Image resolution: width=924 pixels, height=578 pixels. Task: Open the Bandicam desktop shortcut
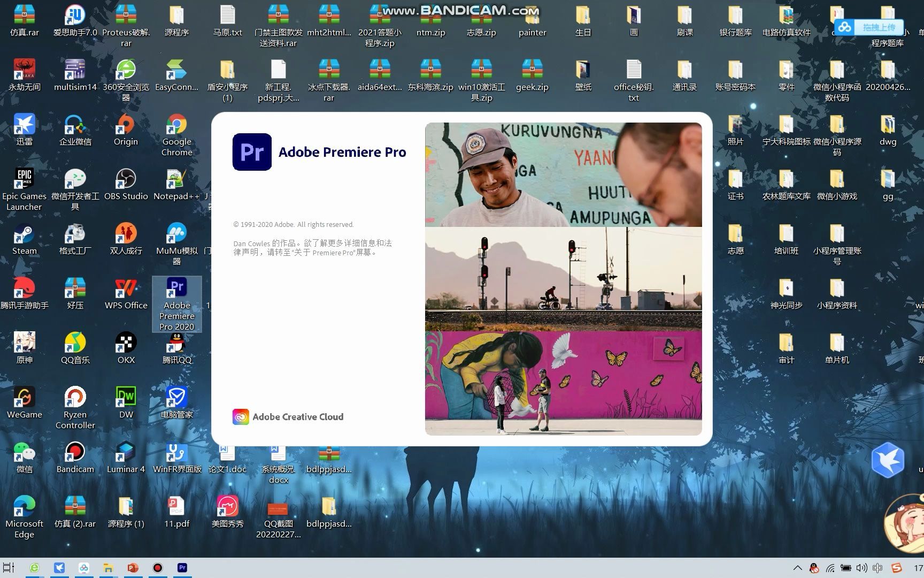tap(75, 457)
